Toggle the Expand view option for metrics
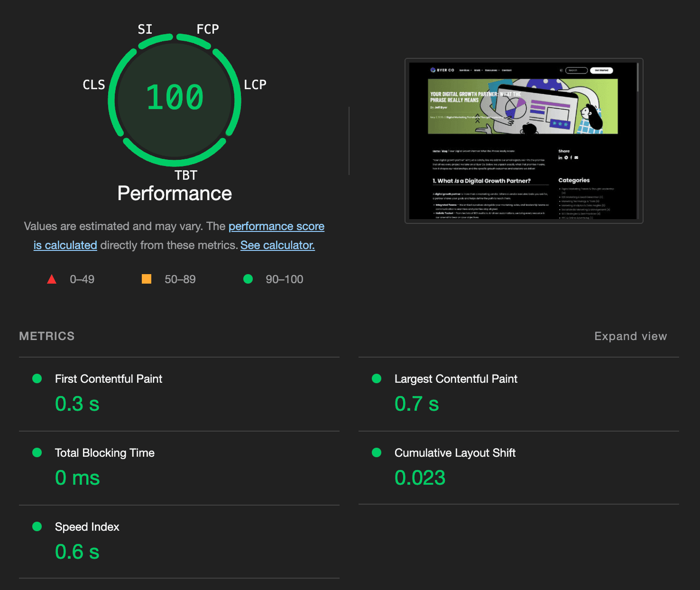 [630, 336]
